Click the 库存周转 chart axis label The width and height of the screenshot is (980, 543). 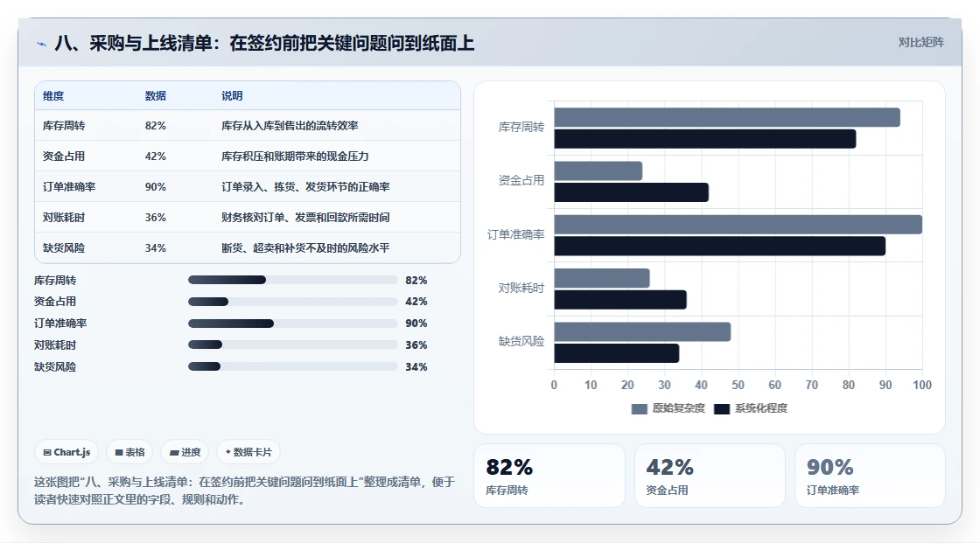(521, 128)
